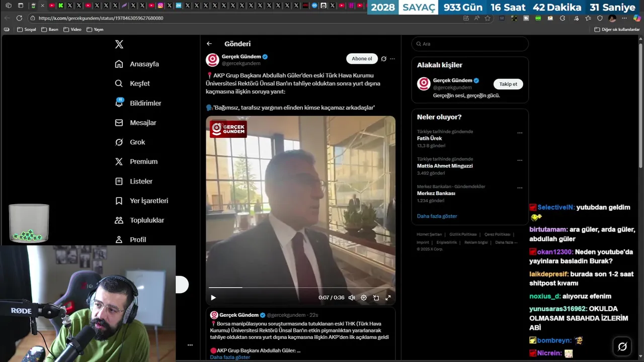The image size is (644, 362).
Task: Click the X logo in the sidebar
Action: click(119, 44)
